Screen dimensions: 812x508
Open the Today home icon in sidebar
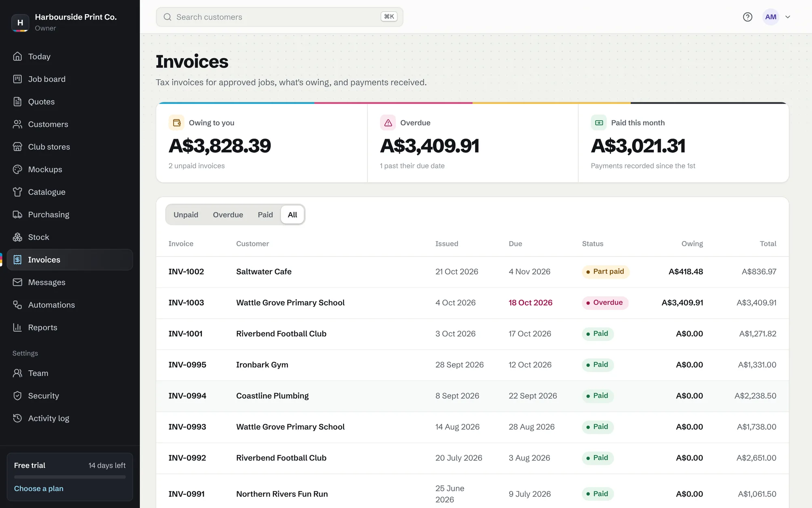pos(17,56)
